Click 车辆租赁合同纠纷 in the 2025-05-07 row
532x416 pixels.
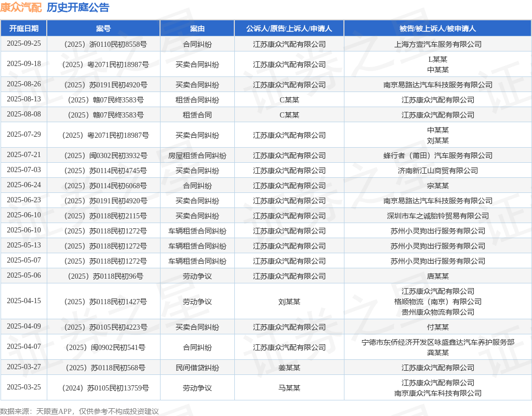(197, 261)
